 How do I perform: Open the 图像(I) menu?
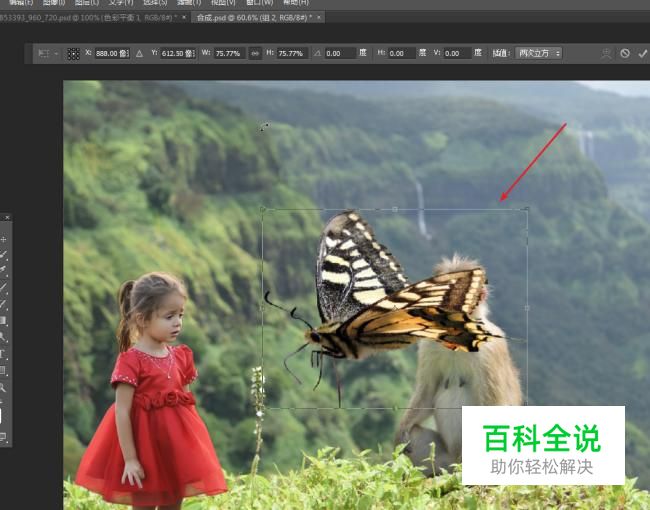click(x=54, y=2)
